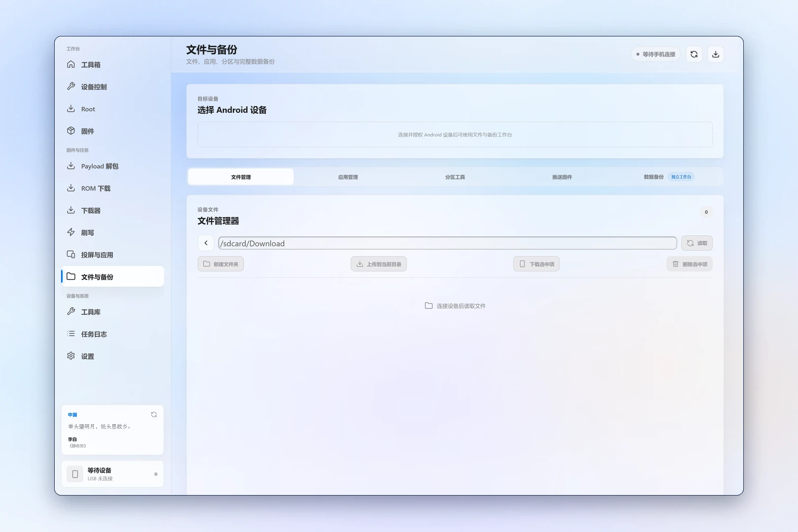Click the lightning icon for 刷写
This screenshot has width=798, height=532.
coord(71,233)
